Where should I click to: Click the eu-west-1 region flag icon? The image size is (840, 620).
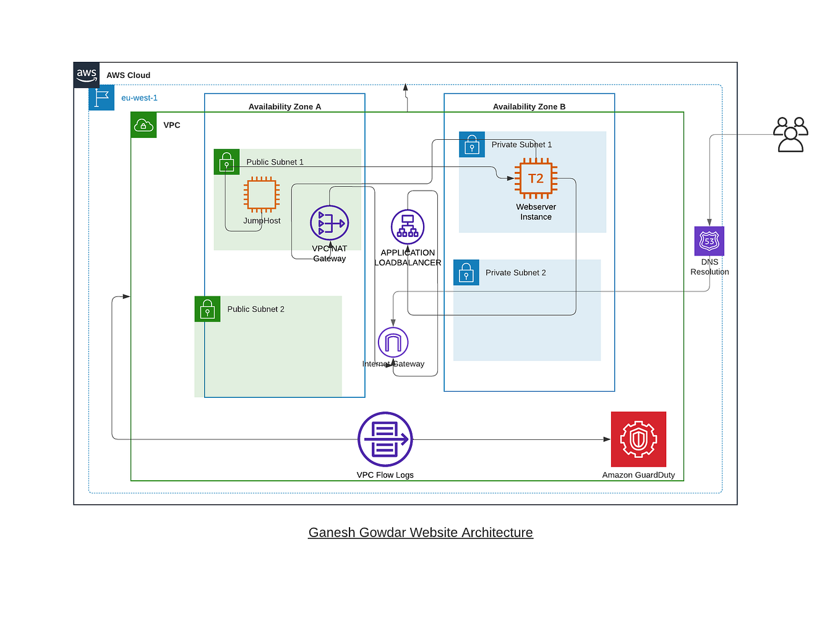(x=101, y=97)
